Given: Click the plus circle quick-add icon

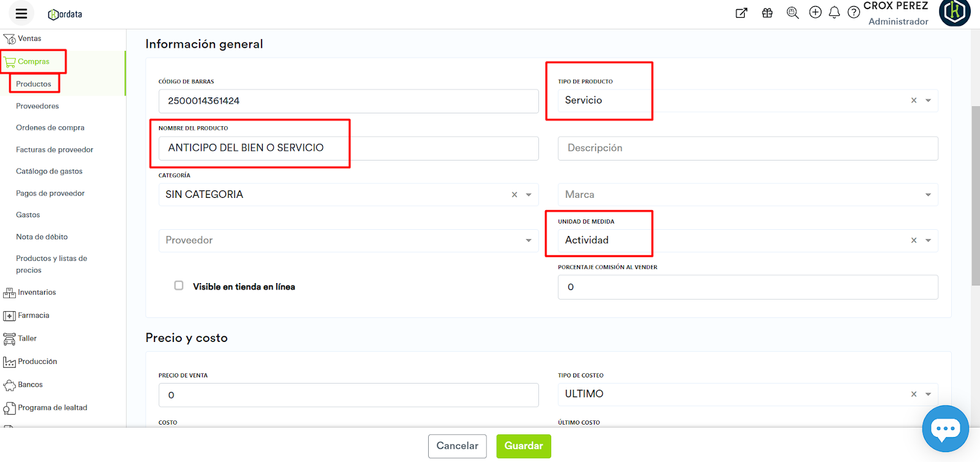Looking at the screenshot, I should pyautogui.click(x=815, y=12).
